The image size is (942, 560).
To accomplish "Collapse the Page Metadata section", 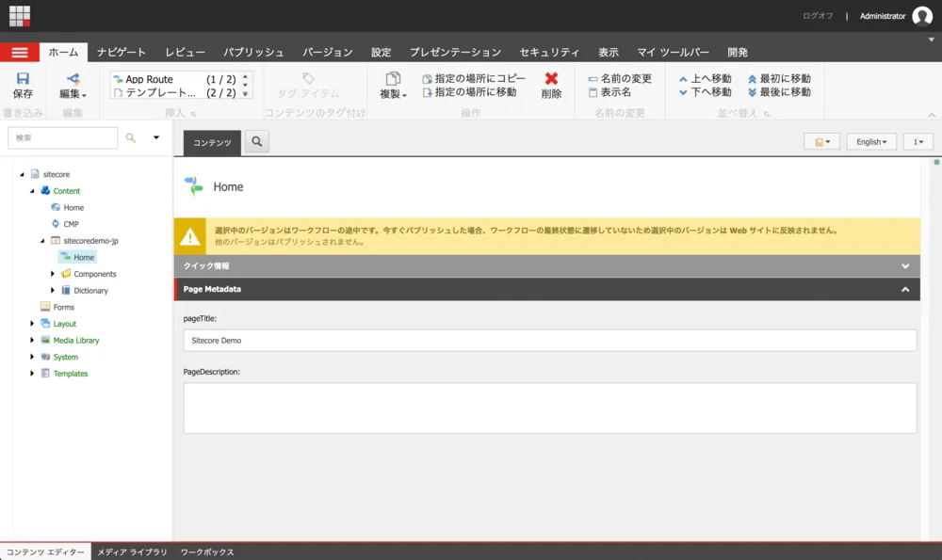I will (x=546, y=289).
